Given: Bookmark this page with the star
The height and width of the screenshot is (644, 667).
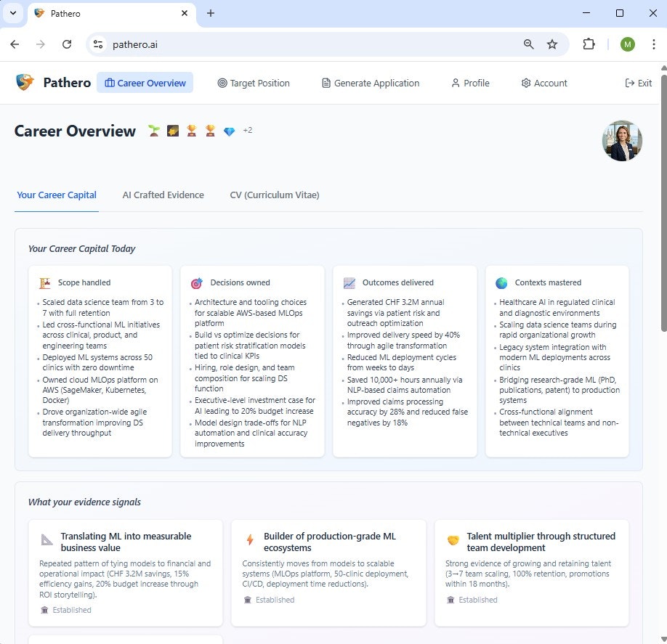Looking at the screenshot, I should [x=552, y=44].
